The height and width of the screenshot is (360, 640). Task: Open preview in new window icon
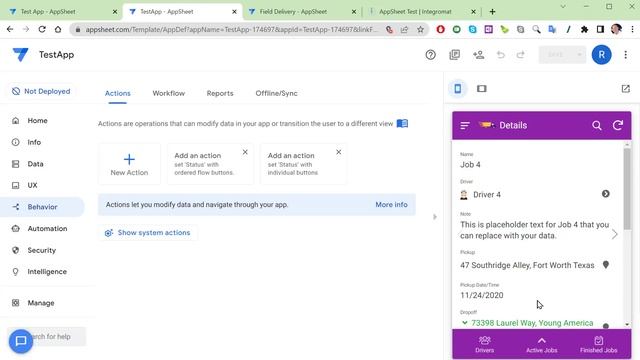625,89
